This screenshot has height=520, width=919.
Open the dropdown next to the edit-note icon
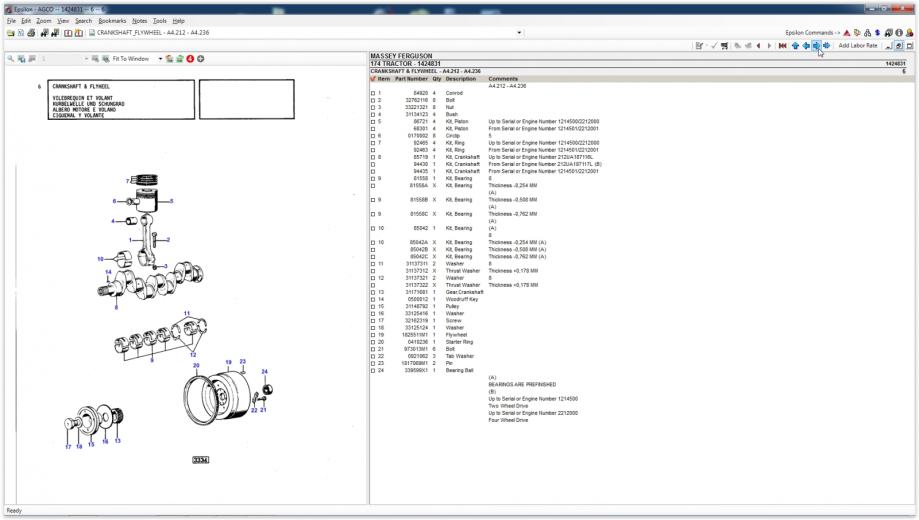707,46
